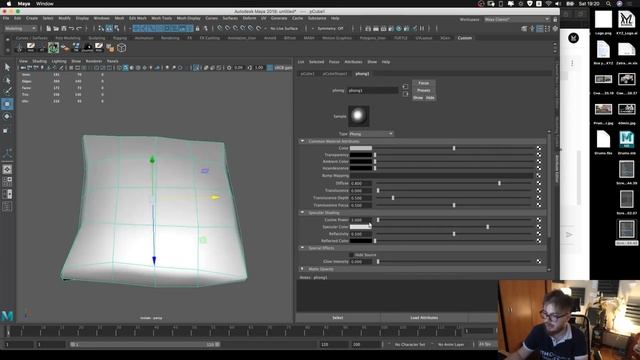This screenshot has height=360, width=640.
Task: Pick the Scale tool in toolbox
Action: [x=6, y=130]
